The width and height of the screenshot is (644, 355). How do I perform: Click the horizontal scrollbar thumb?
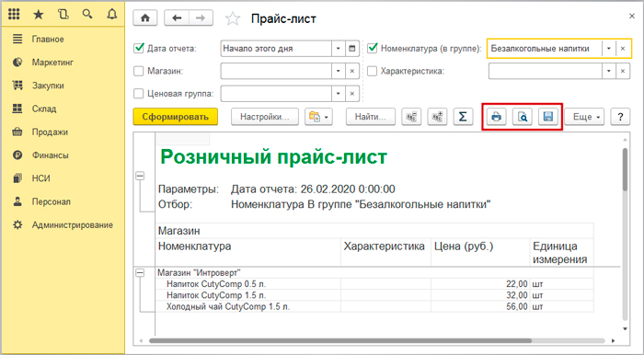[x=340, y=340]
